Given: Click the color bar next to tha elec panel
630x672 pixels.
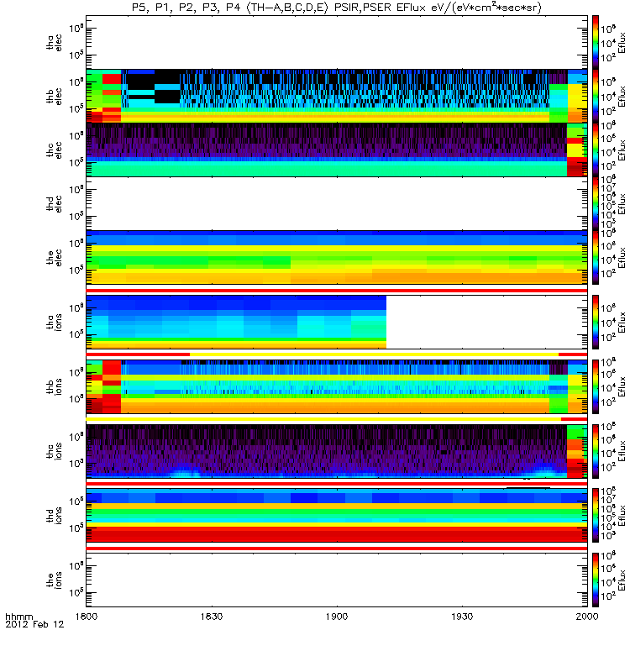Looking at the screenshot, I should [596, 43].
